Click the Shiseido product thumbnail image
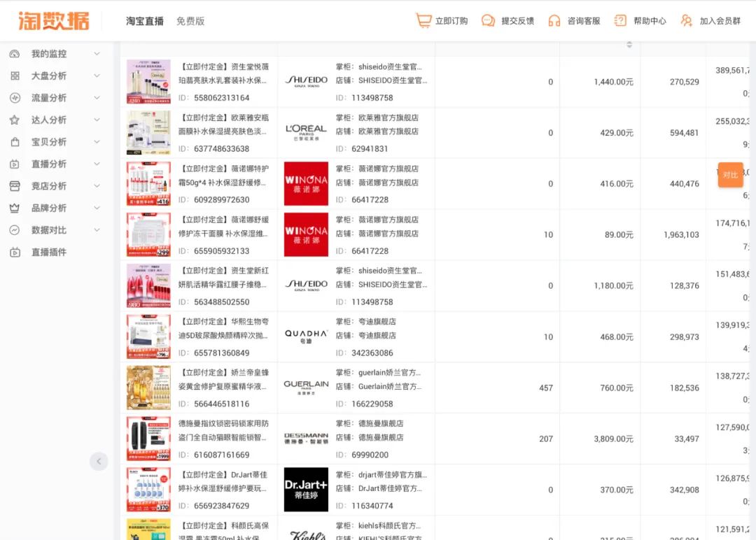 coord(148,81)
